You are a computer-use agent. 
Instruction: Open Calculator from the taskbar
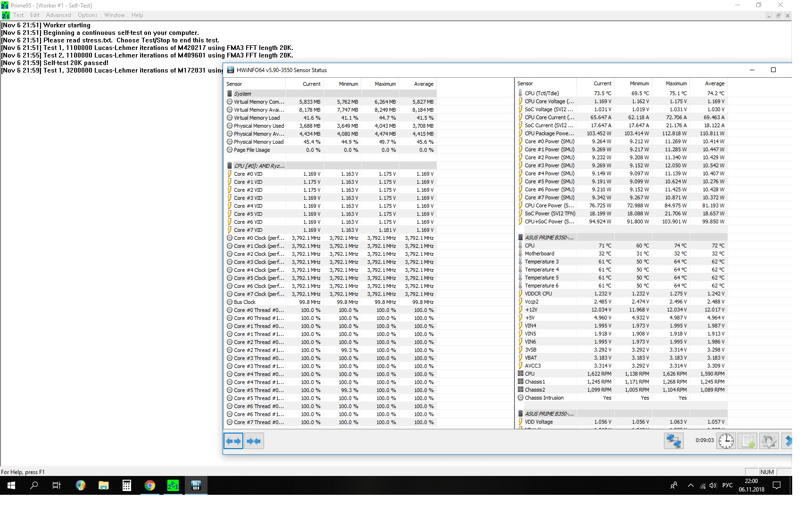click(126, 485)
